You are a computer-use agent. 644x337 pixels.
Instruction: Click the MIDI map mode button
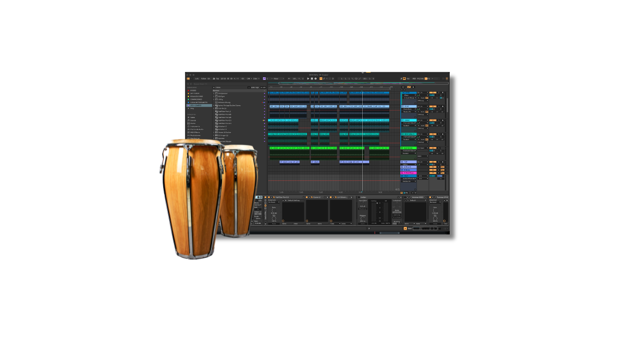click(x=414, y=78)
